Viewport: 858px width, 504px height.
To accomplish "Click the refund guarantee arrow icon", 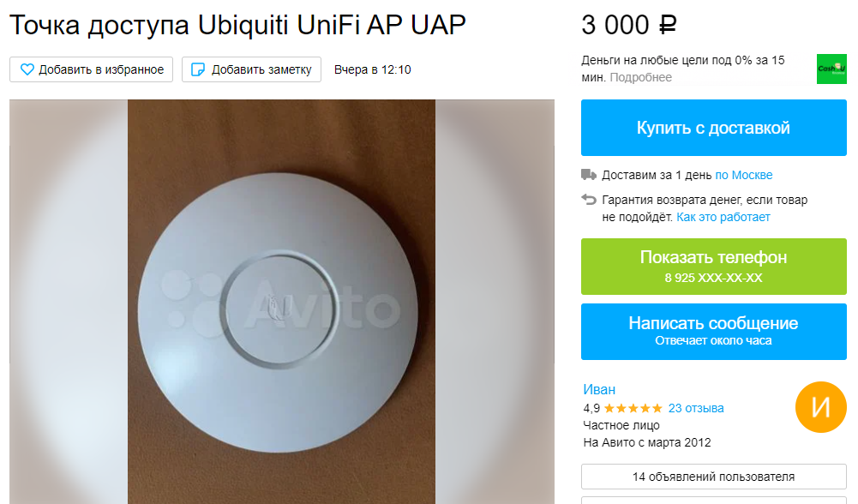I will (589, 200).
